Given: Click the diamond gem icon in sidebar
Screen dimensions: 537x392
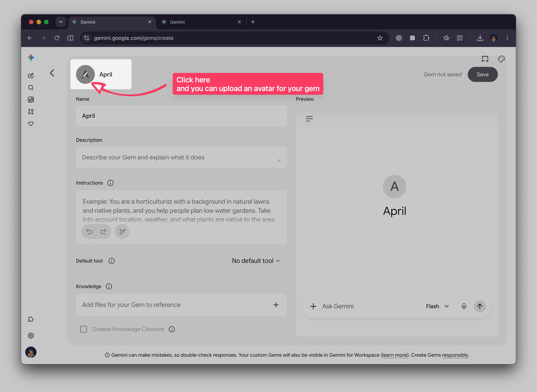Looking at the screenshot, I should (31, 124).
